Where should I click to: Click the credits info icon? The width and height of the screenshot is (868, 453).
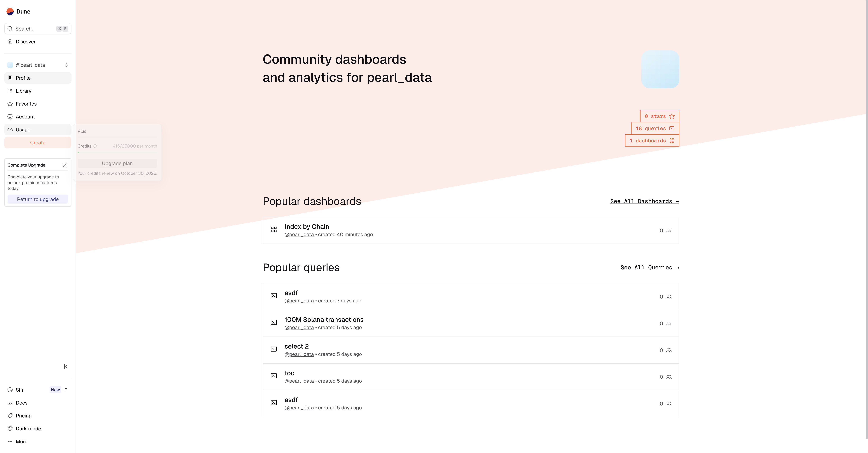click(95, 146)
